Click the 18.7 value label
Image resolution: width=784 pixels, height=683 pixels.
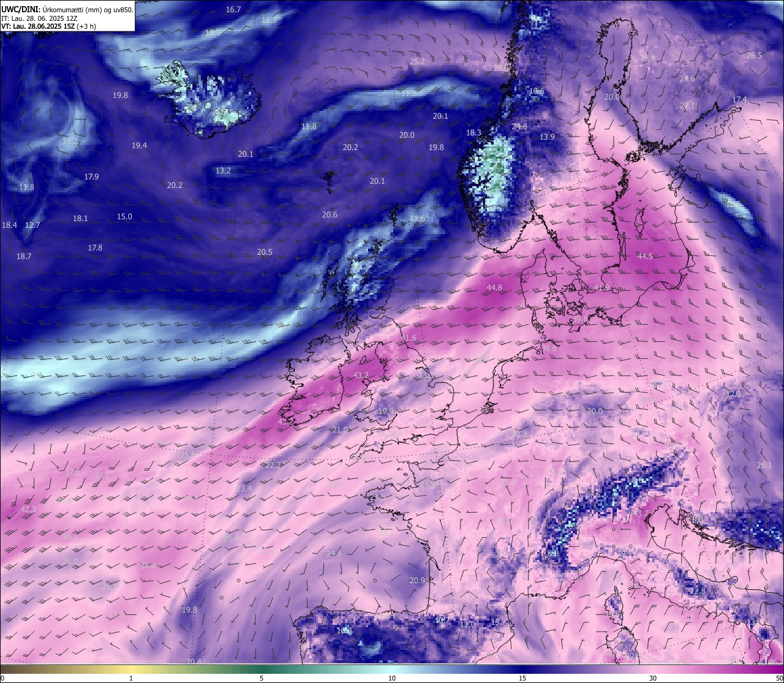click(24, 256)
